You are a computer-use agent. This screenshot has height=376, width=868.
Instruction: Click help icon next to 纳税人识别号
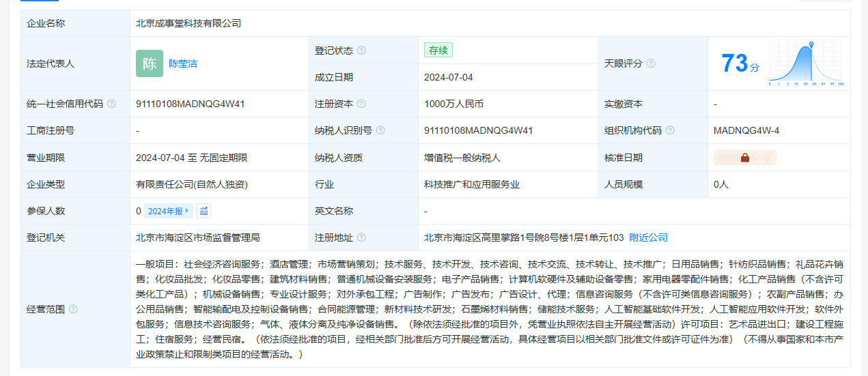(380, 130)
